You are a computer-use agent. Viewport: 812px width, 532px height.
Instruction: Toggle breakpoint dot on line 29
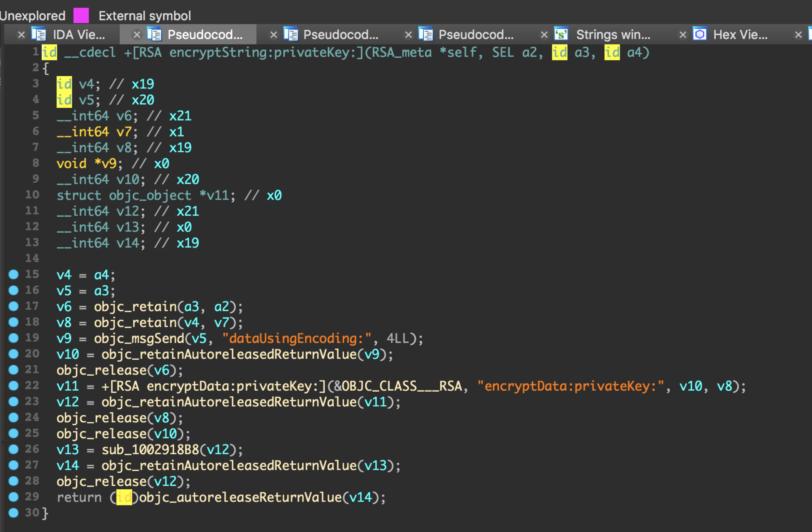tap(13, 497)
